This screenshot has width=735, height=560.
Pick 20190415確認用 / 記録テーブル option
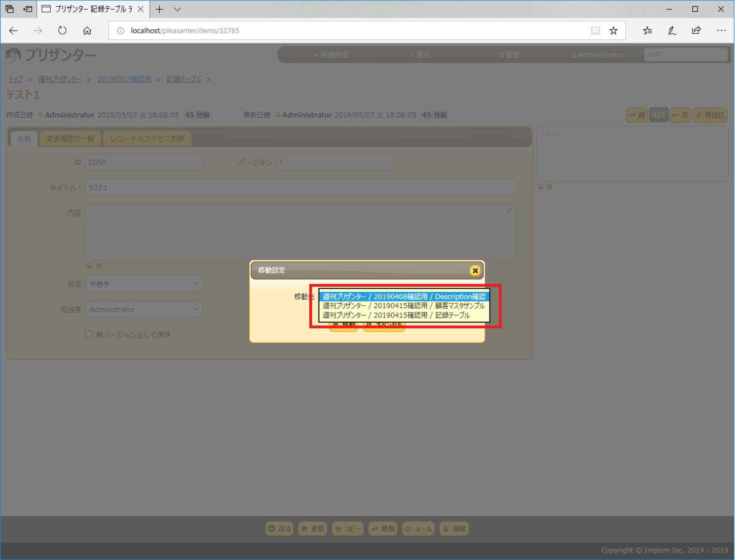pyautogui.click(x=404, y=315)
